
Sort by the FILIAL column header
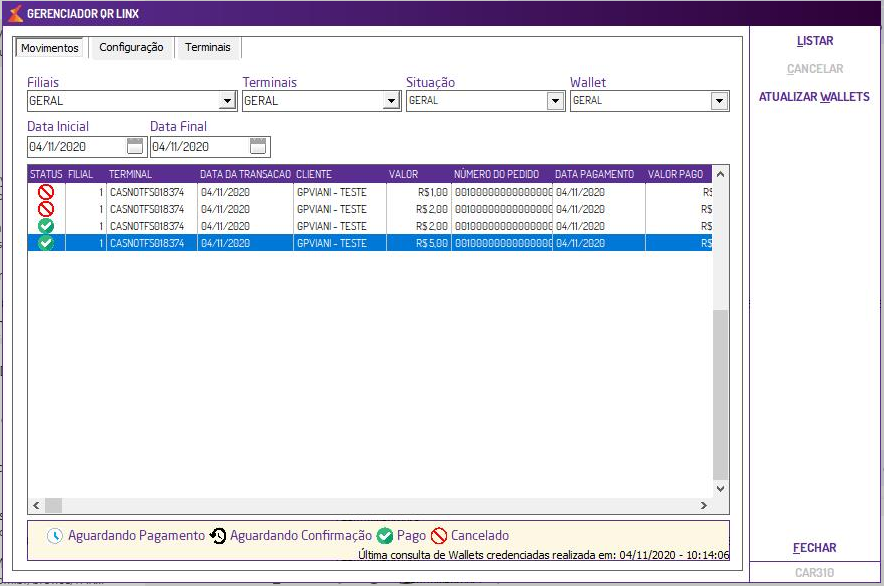point(85,174)
